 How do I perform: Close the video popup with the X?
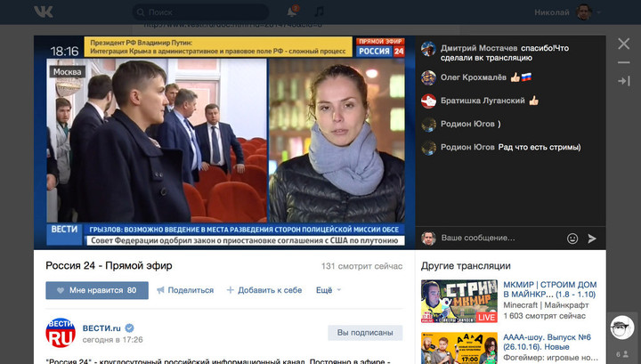(x=624, y=44)
